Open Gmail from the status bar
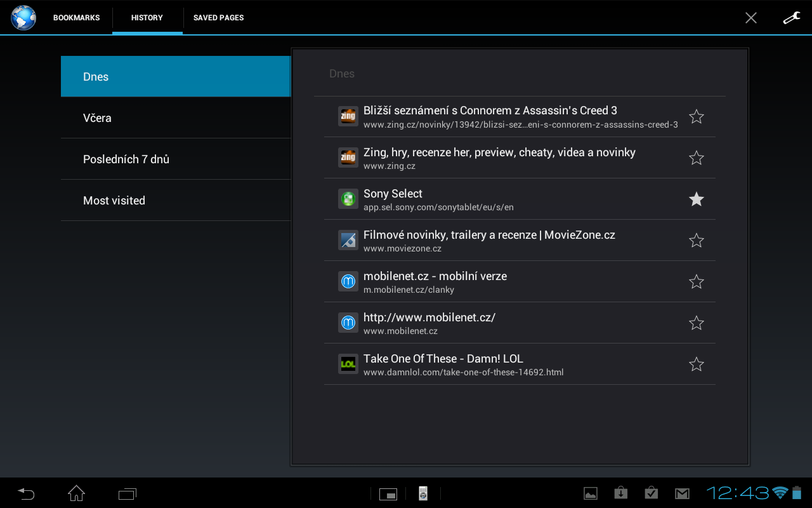This screenshot has width=812, height=508. pyautogui.click(x=682, y=492)
